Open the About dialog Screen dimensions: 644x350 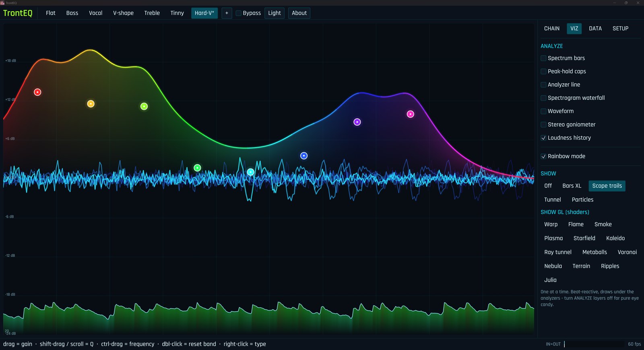[299, 13]
